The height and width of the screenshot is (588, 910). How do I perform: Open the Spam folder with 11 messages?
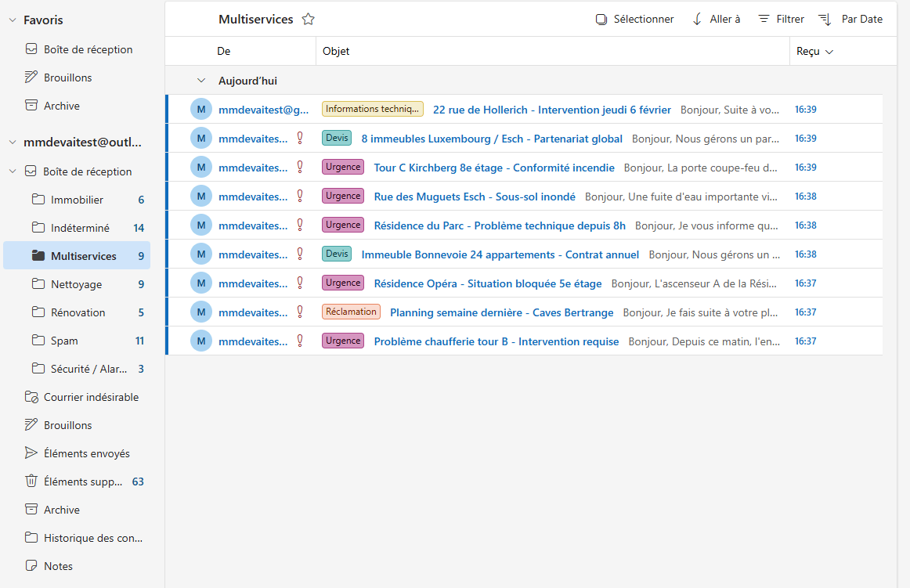click(63, 340)
